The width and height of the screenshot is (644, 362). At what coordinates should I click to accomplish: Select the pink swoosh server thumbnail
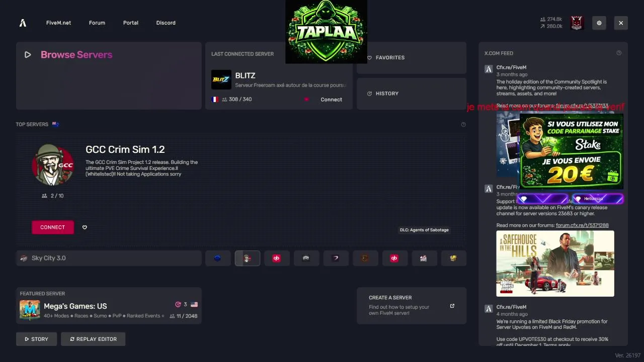point(336,258)
